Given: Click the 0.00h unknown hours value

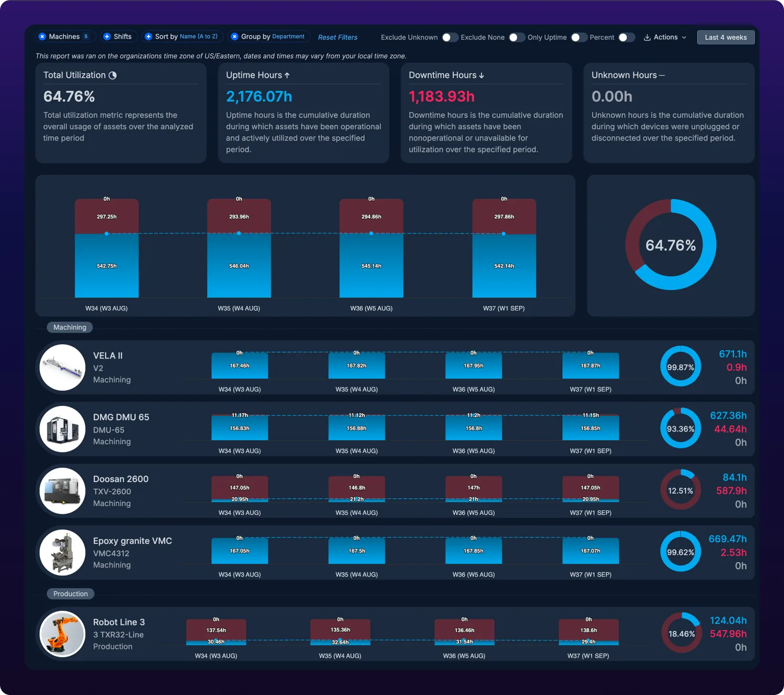Looking at the screenshot, I should point(612,97).
